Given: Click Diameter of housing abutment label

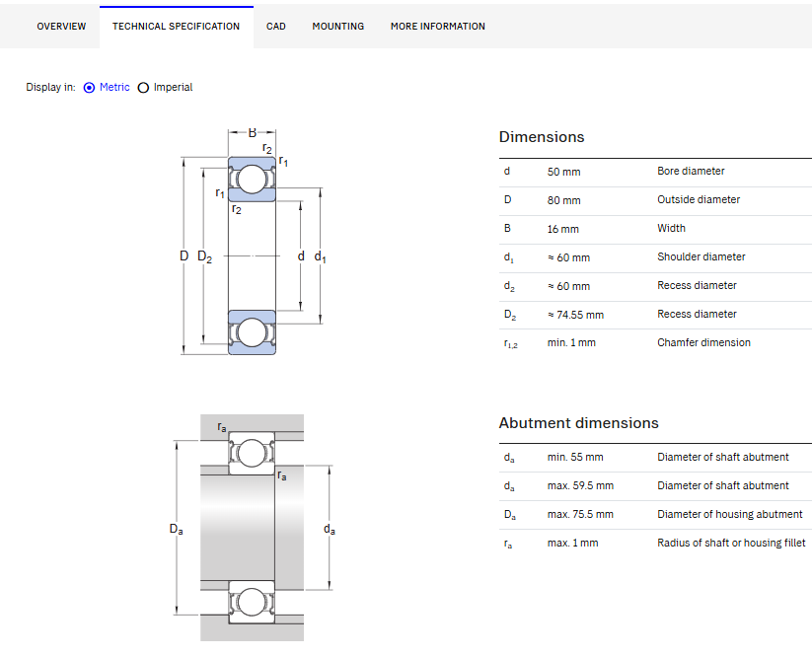Looking at the screenshot, I should [730, 514].
